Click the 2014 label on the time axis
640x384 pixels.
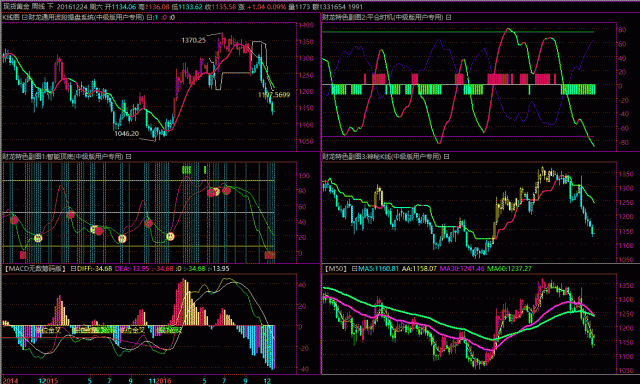pyautogui.click(x=11, y=381)
